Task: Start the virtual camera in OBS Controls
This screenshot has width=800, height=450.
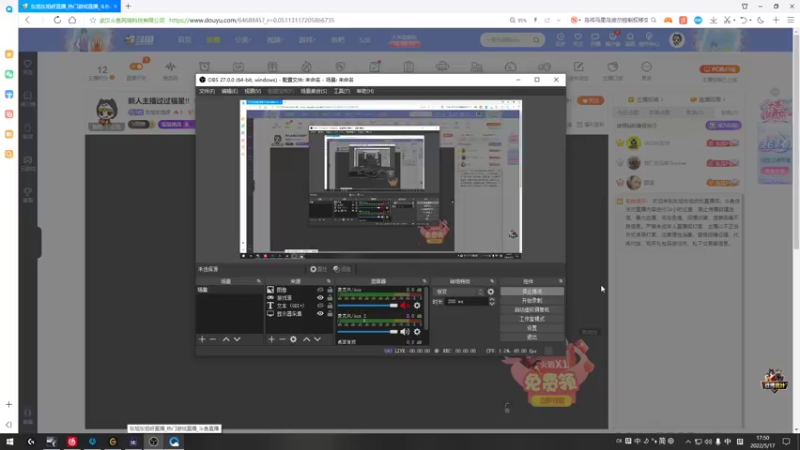Action: tap(532, 310)
